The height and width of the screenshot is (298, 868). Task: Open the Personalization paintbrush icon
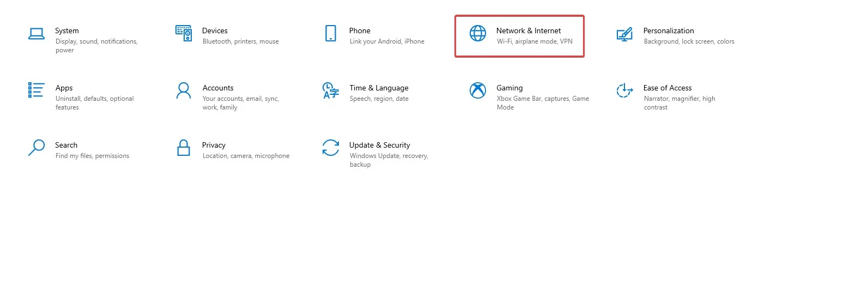[624, 34]
